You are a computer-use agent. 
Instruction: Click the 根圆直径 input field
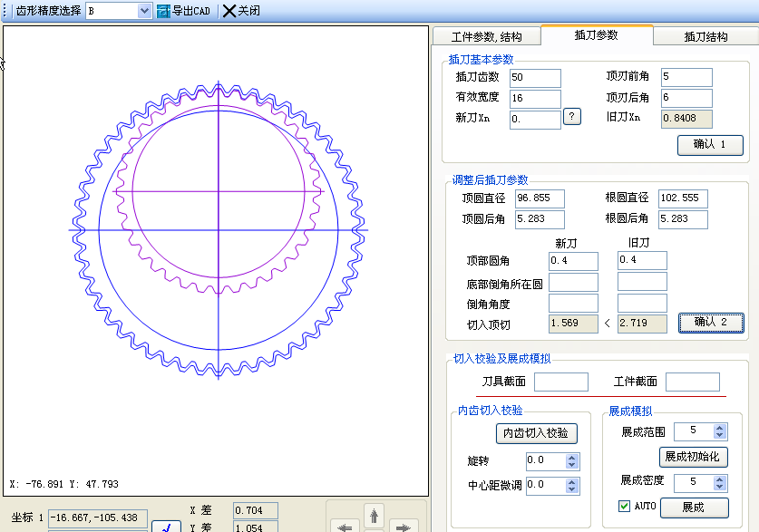(683, 198)
